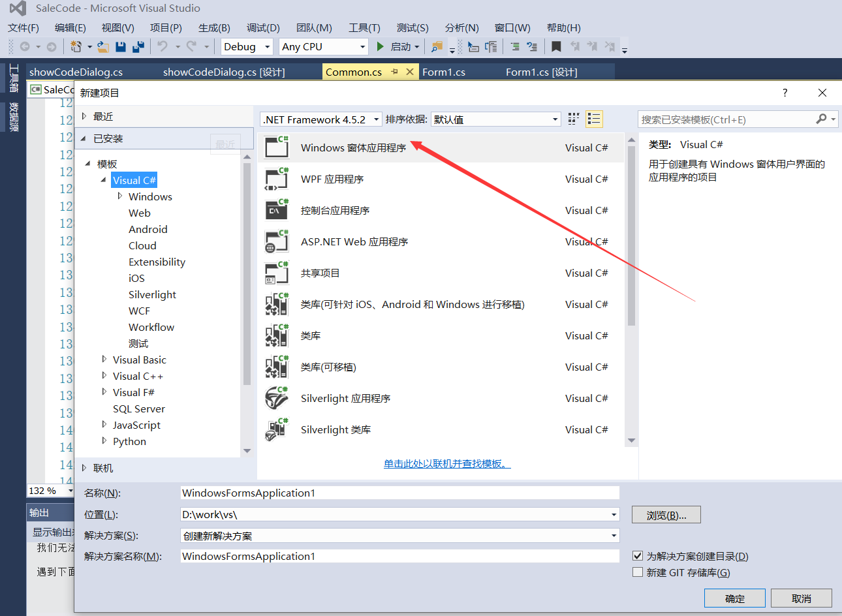The height and width of the screenshot is (616, 842).
Task: Expand the Windows node under Visual C#
Action: click(120, 196)
